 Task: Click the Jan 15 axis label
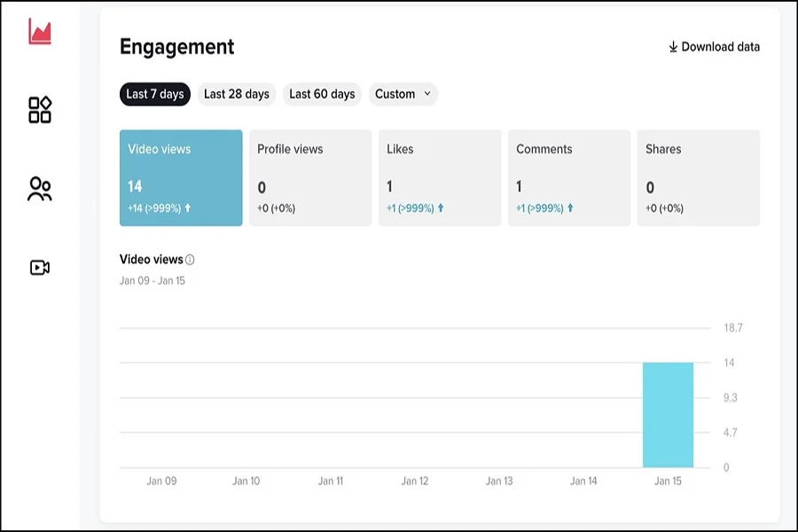click(668, 481)
